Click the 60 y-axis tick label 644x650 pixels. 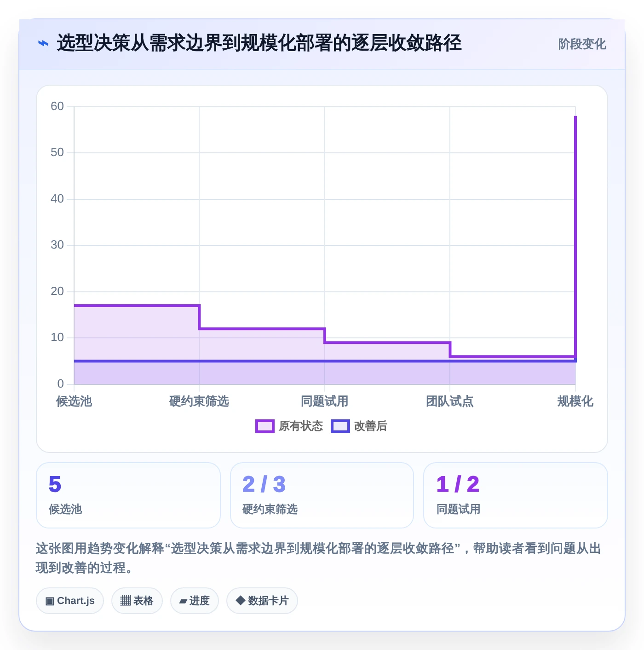click(57, 106)
